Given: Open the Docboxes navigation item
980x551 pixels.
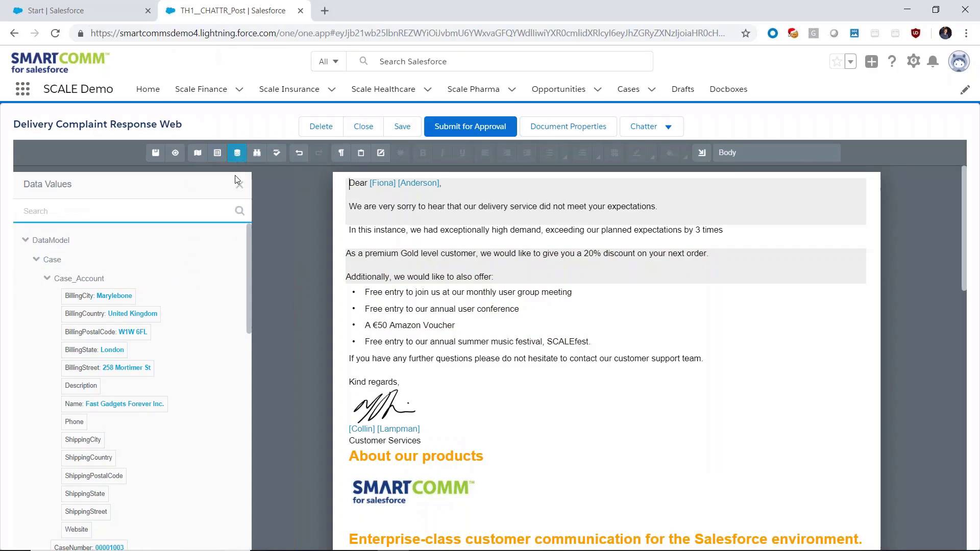Looking at the screenshot, I should click(x=728, y=89).
